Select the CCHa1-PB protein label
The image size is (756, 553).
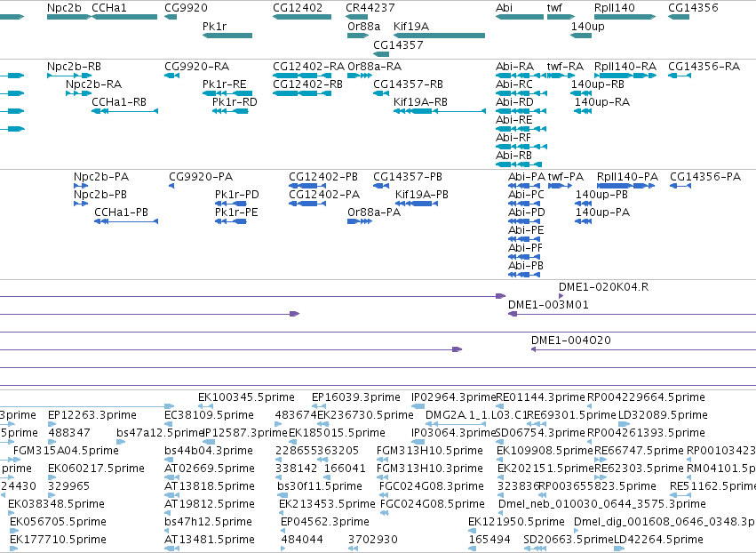click(122, 212)
